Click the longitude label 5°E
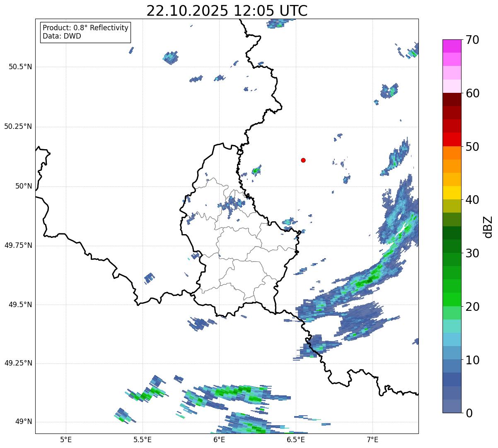498x448 pixels. pos(66,439)
